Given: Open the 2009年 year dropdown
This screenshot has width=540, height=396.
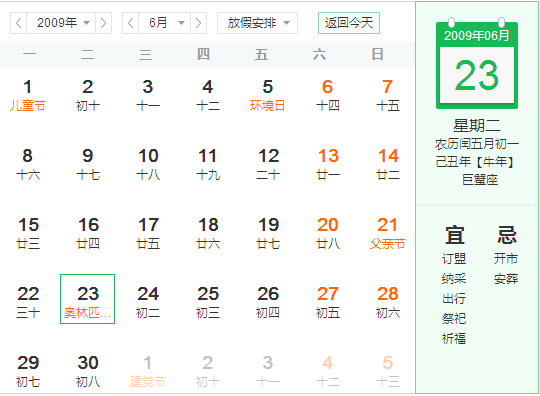Looking at the screenshot, I should tap(61, 23).
